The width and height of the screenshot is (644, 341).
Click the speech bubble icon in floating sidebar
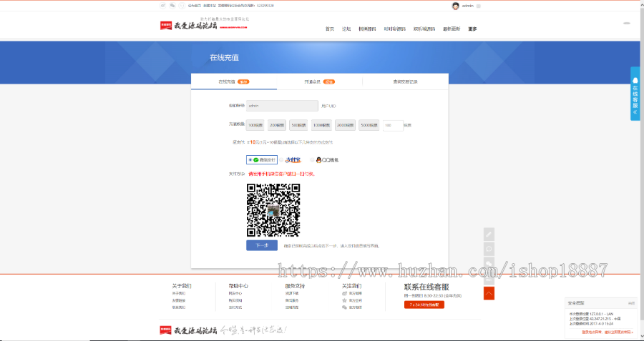(489, 249)
